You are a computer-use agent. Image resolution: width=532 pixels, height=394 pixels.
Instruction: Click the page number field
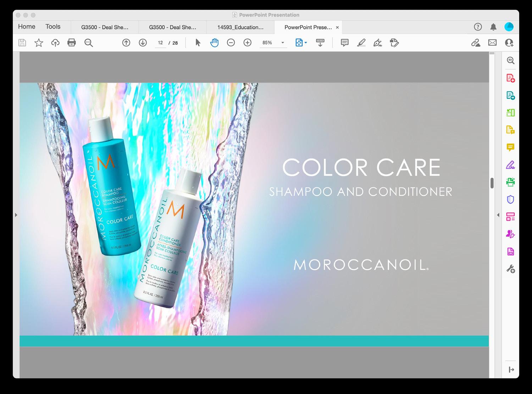coord(160,43)
